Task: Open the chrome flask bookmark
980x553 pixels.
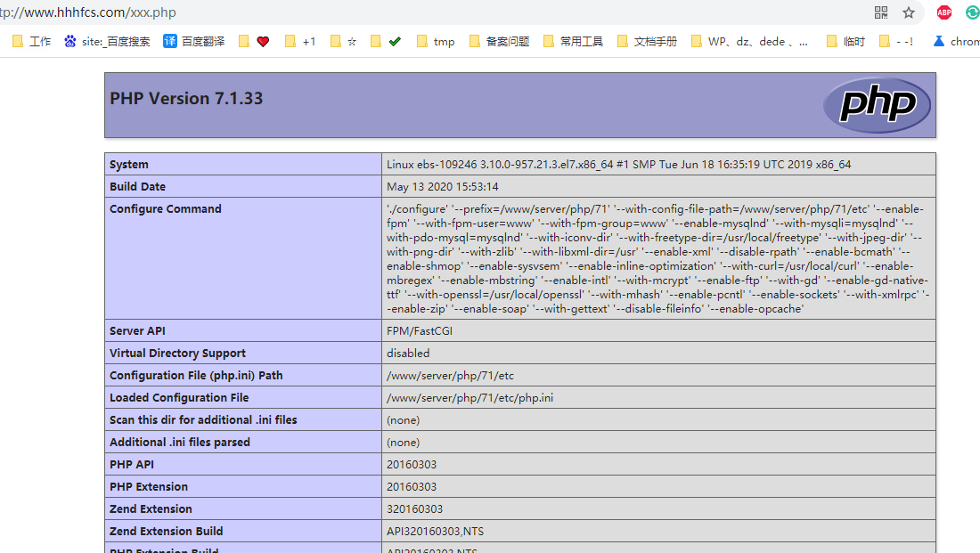Action: [957, 41]
